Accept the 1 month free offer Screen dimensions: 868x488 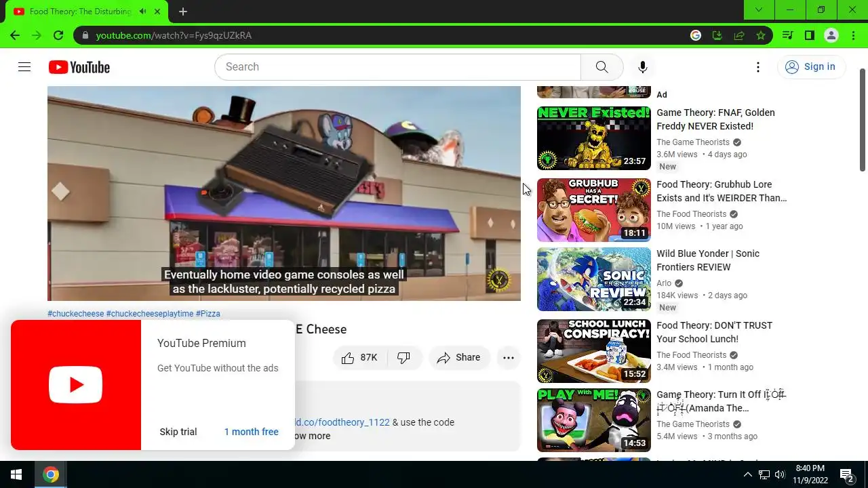coord(252,432)
